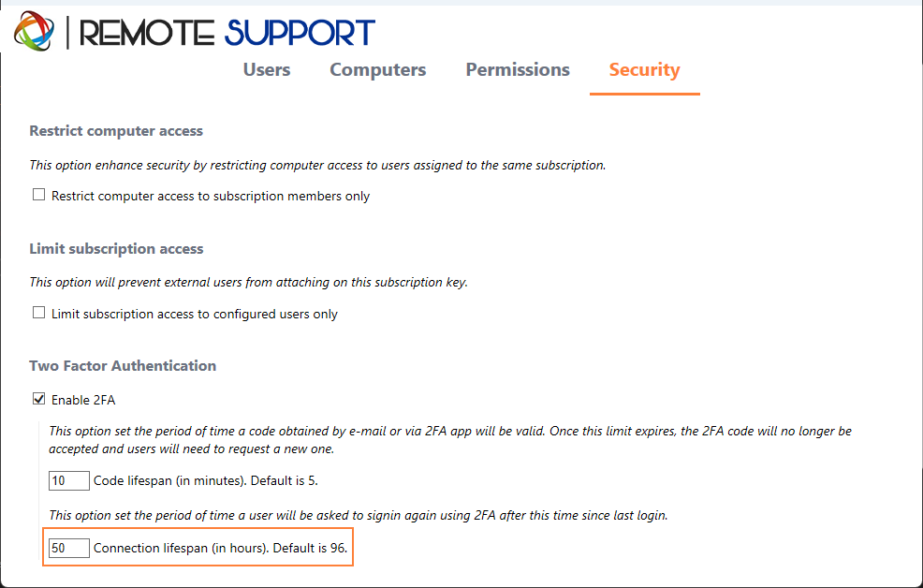The image size is (923, 588).
Task: Click the 'Enable 2FA' label text
Action: [83, 400]
